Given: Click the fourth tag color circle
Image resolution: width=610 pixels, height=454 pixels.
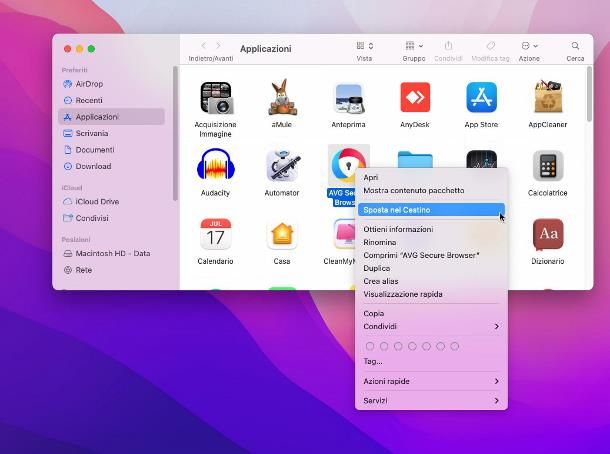Looking at the screenshot, I should (412, 346).
